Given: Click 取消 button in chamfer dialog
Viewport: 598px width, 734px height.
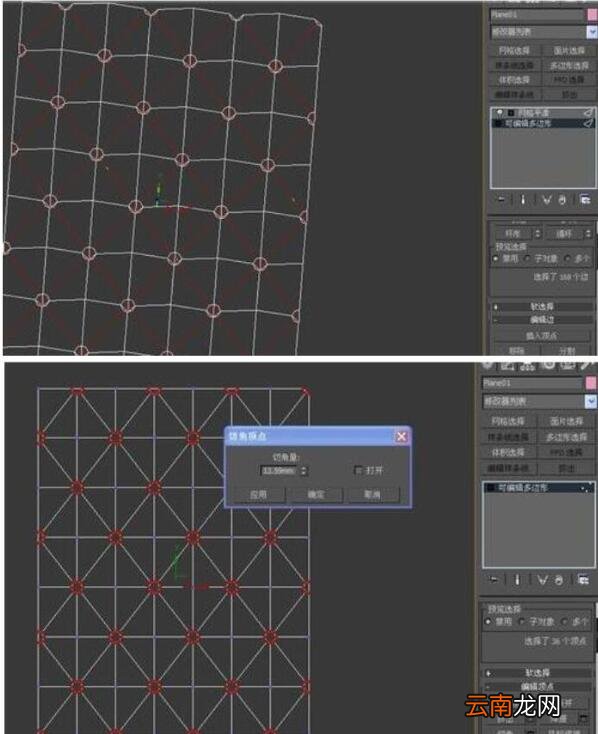Looking at the screenshot, I should tap(373, 494).
